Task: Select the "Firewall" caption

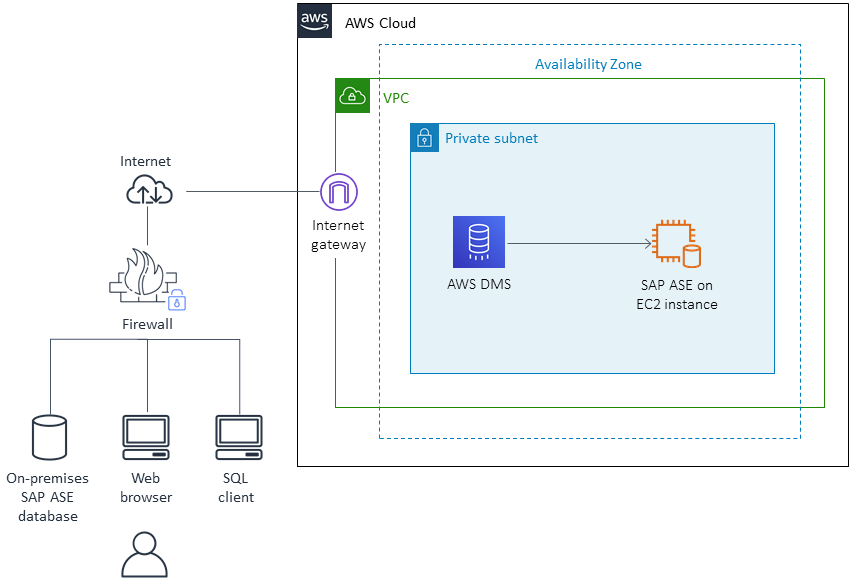Action: click(x=147, y=324)
